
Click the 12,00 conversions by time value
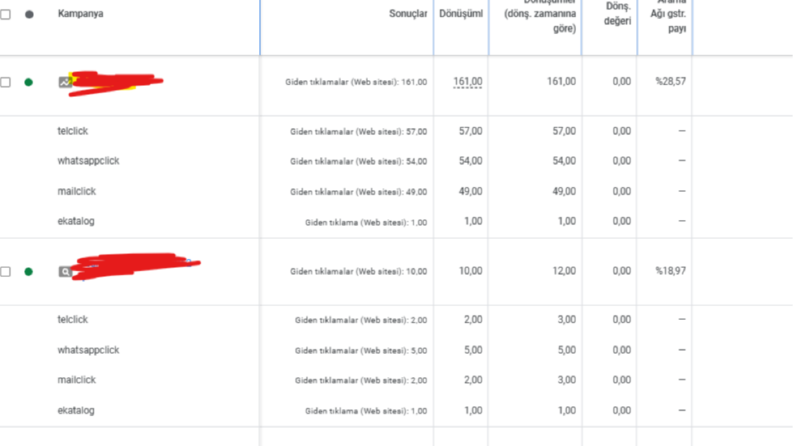pos(564,271)
